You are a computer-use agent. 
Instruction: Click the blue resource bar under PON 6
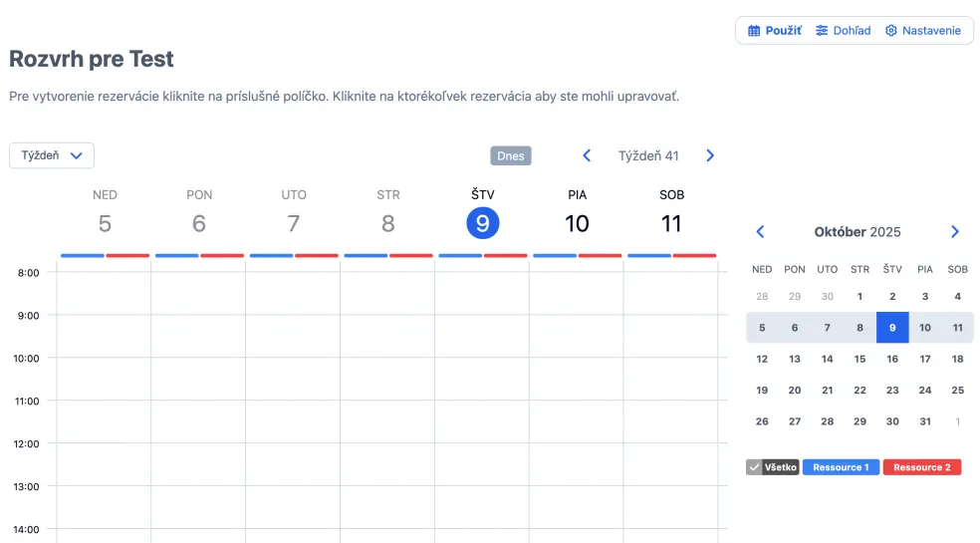click(176, 255)
